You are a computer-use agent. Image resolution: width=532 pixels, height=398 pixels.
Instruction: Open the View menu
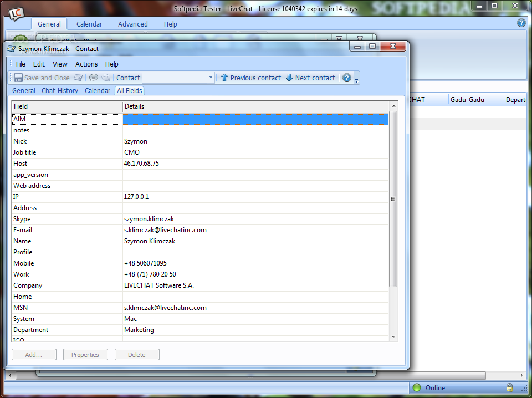[60, 64]
